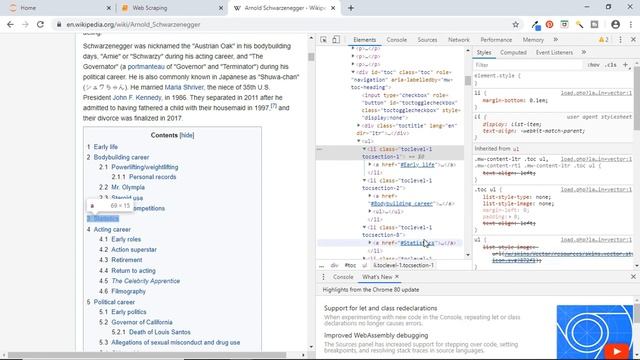Bookmark this page with the star icon
Viewport: 640px width, 360px height.
pyautogui.click(x=516, y=24)
